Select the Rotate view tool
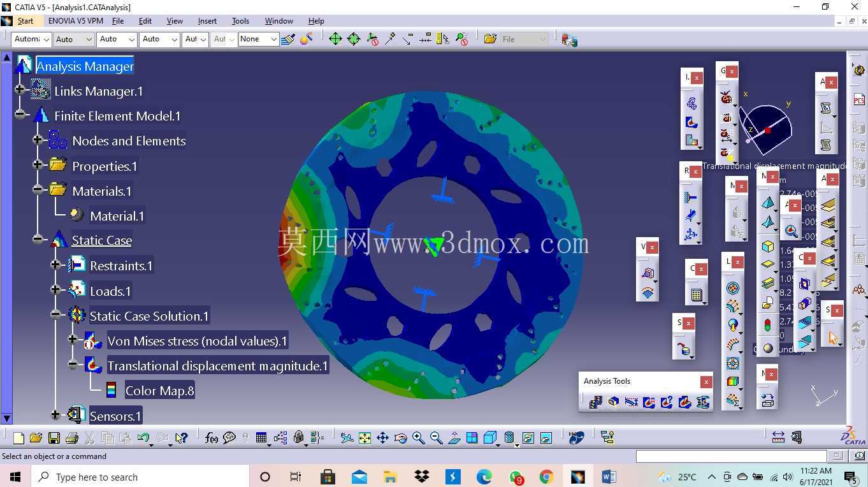Viewport: 868px width, 487px height. click(x=400, y=438)
